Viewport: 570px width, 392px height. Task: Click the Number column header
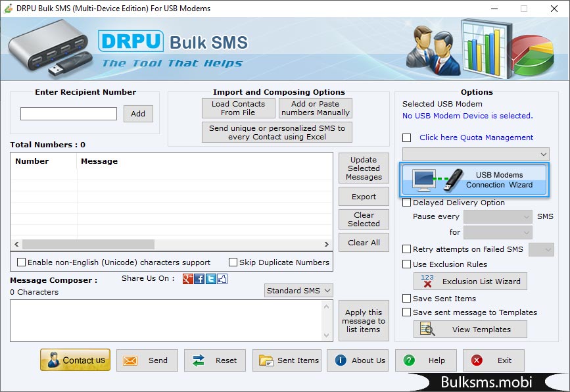coord(44,161)
